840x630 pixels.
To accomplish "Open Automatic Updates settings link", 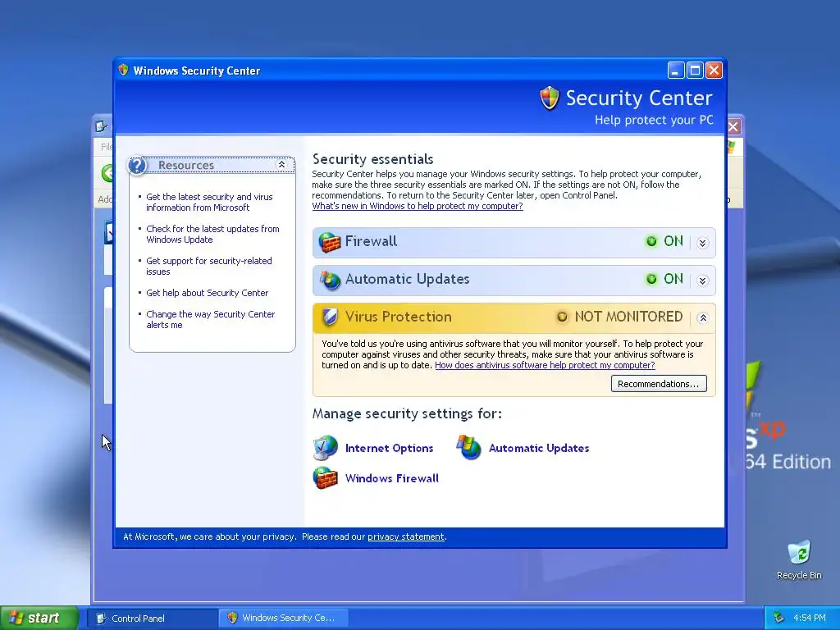I will click(539, 449).
